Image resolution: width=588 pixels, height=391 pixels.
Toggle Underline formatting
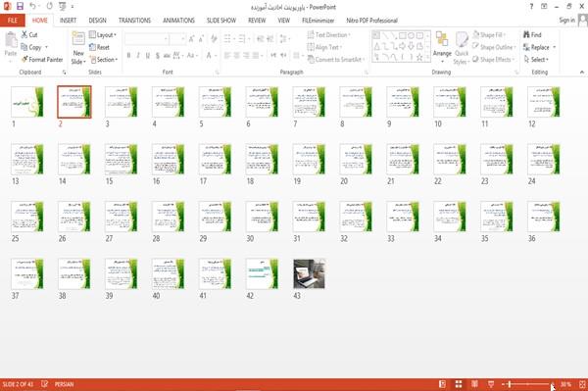(x=148, y=56)
